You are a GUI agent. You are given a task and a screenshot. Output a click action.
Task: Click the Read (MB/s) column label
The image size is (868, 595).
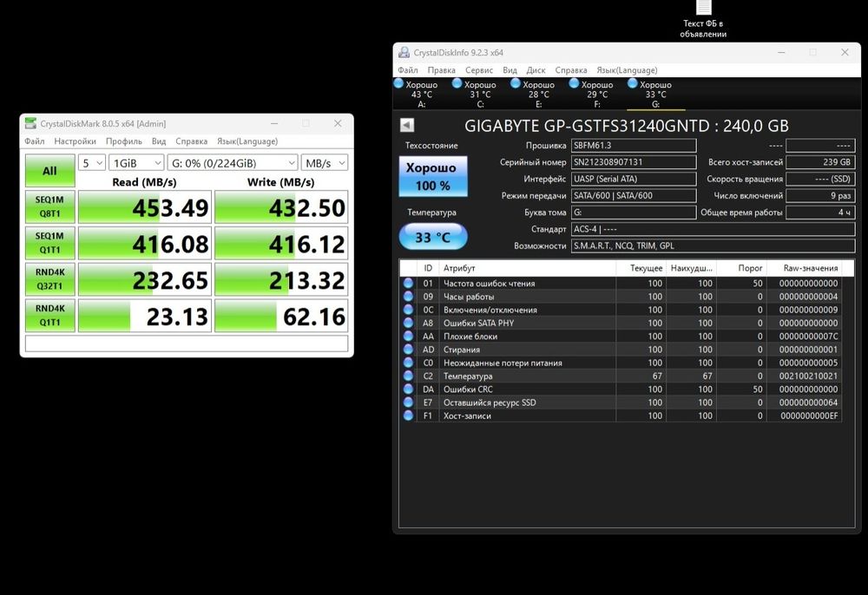144,182
